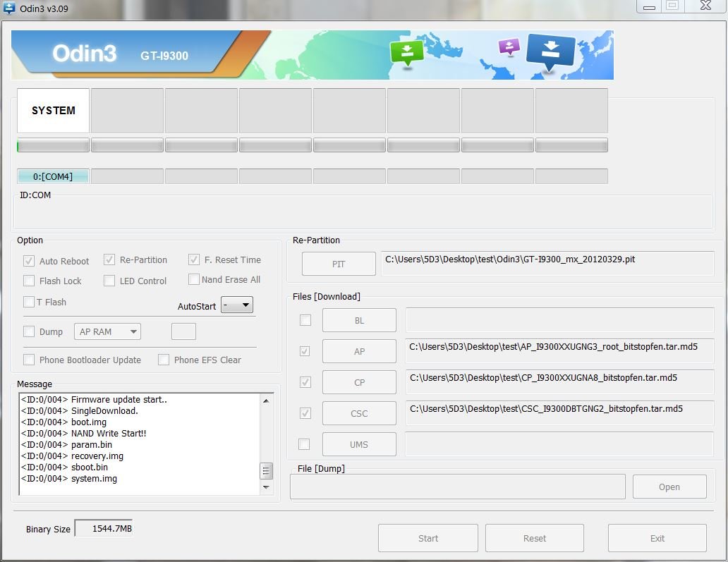The height and width of the screenshot is (562, 728).
Task: Click the CSC file path field
Action: (x=559, y=413)
